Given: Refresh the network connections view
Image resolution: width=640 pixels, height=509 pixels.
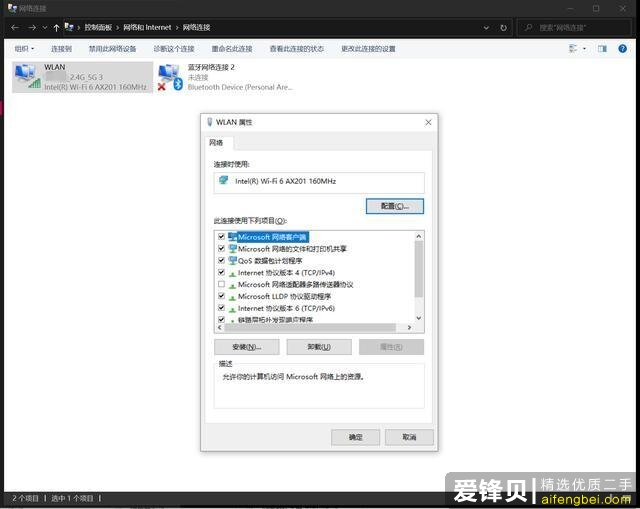Looking at the screenshot, I should 503,28.
